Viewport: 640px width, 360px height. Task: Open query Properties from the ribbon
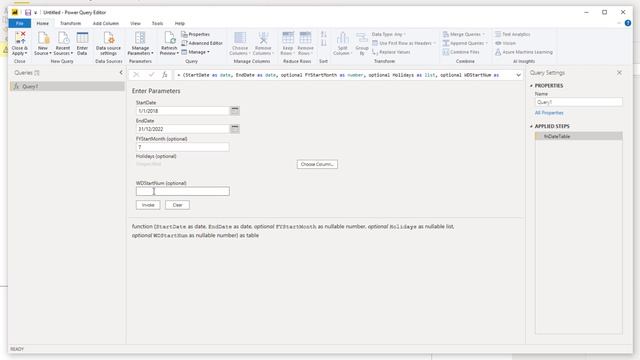[196, 34]
